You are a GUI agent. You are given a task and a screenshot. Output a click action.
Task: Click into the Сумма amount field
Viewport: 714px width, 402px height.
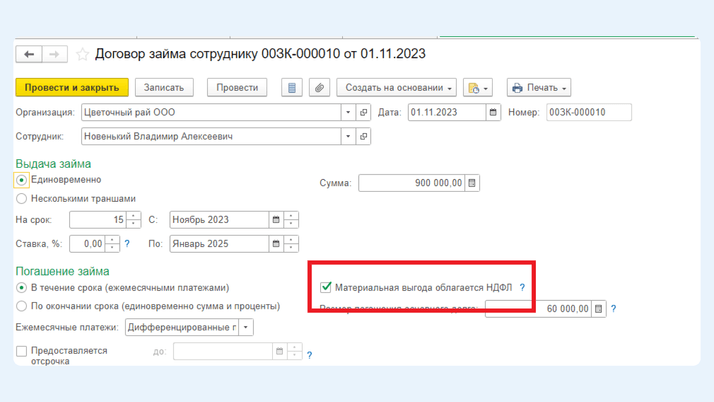click(412, 183)
